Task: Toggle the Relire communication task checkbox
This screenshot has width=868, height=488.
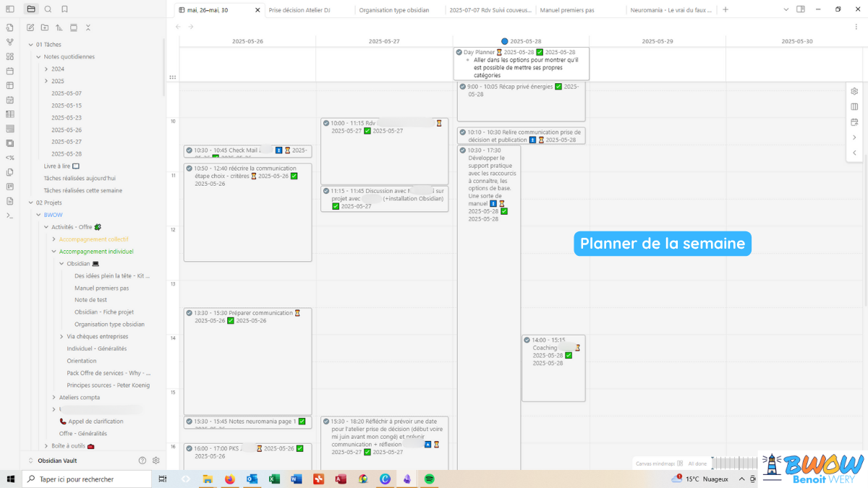Action: 462,132
